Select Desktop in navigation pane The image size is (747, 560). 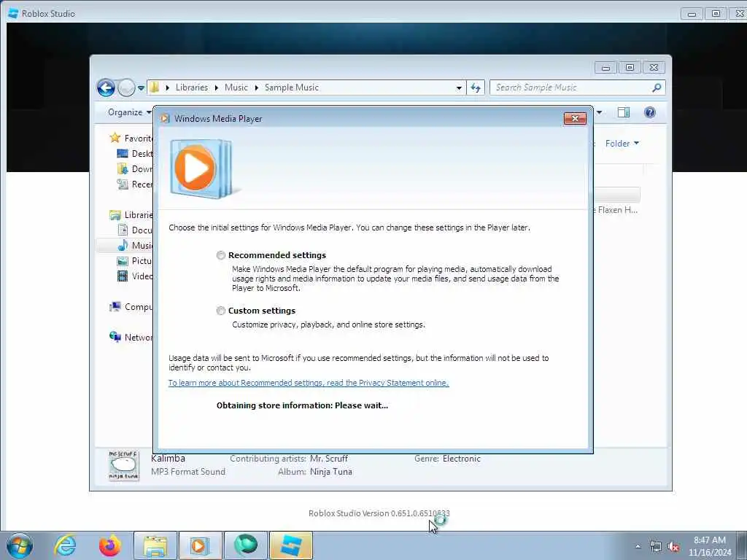(135, 153)
